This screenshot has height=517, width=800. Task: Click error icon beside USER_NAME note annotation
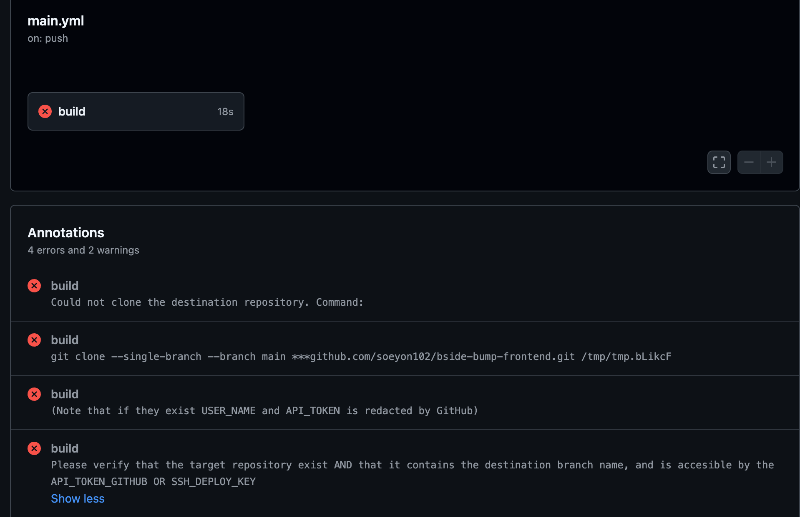(x=34, y=394)
